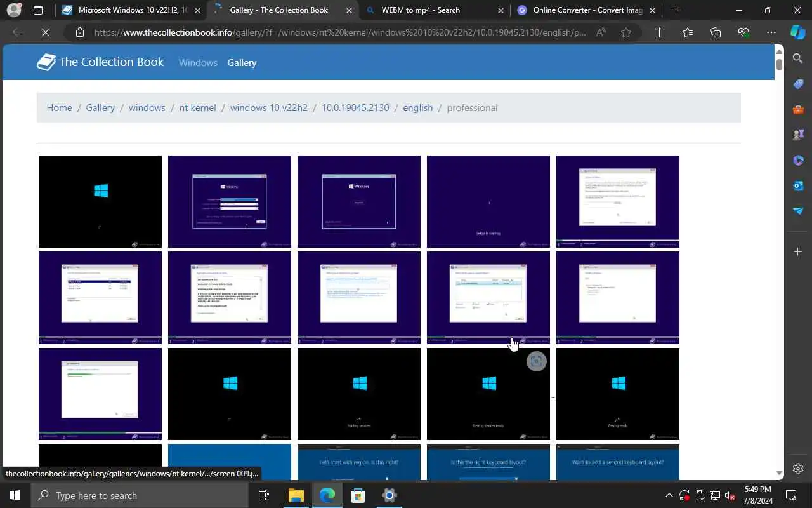Screen dimensions: 812x508
Task: Open the Windows nav menu item
Action: click(x=198, y=63)
